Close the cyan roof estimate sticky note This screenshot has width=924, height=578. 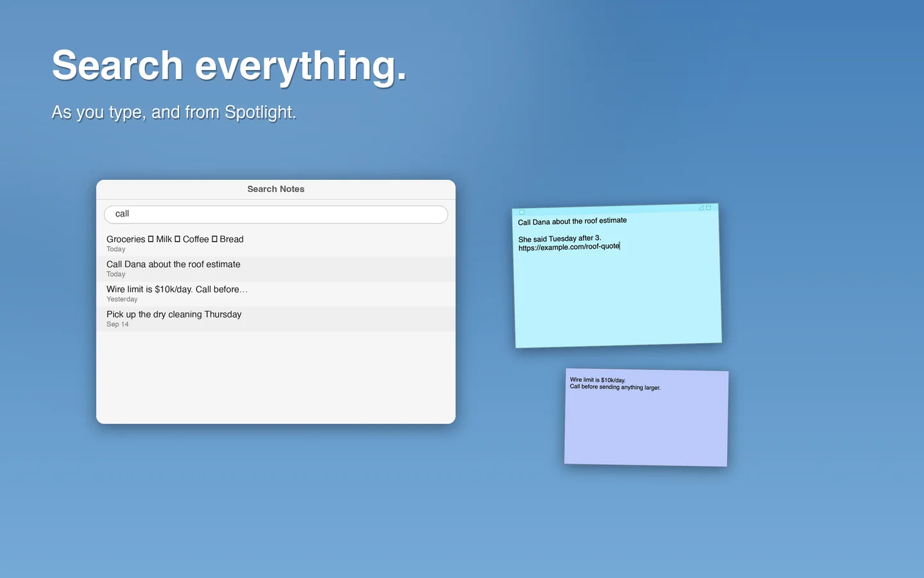pos(522,212)
